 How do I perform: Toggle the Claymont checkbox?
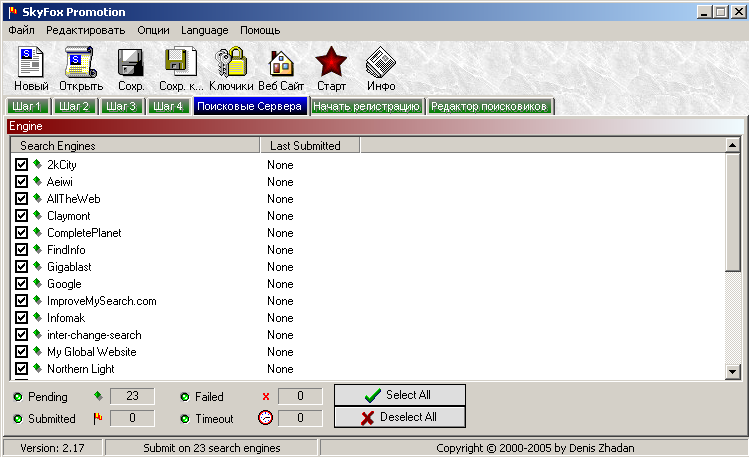21,215
